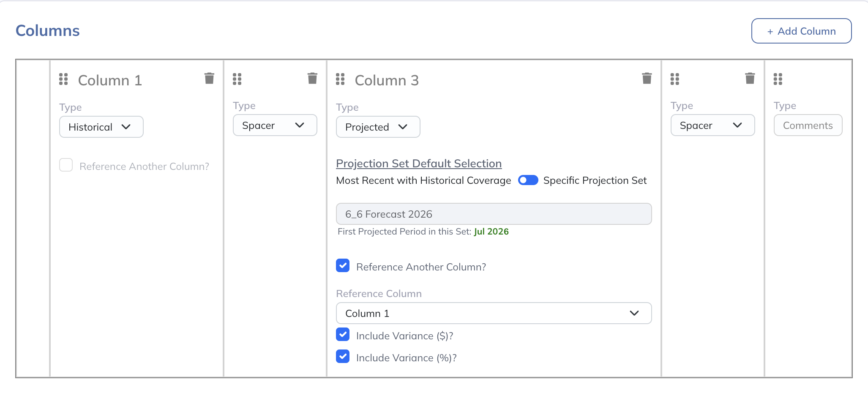Click the Comments type field
This screenshot has width=868, height=393.
(x=808, y=125)
